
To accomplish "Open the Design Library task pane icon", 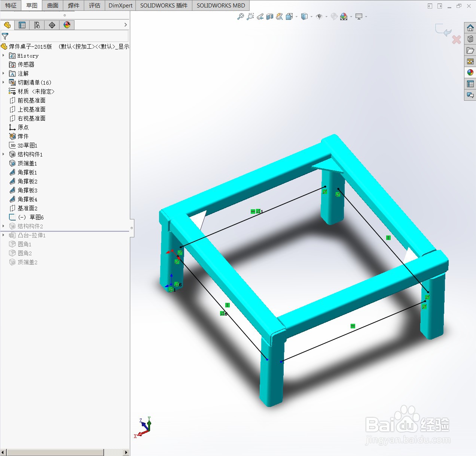I will (470, 39).
